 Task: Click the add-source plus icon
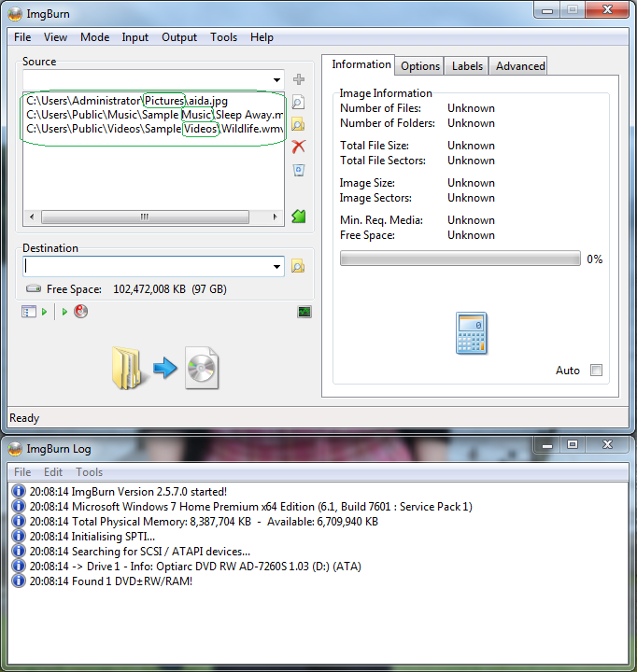(299, 79)
